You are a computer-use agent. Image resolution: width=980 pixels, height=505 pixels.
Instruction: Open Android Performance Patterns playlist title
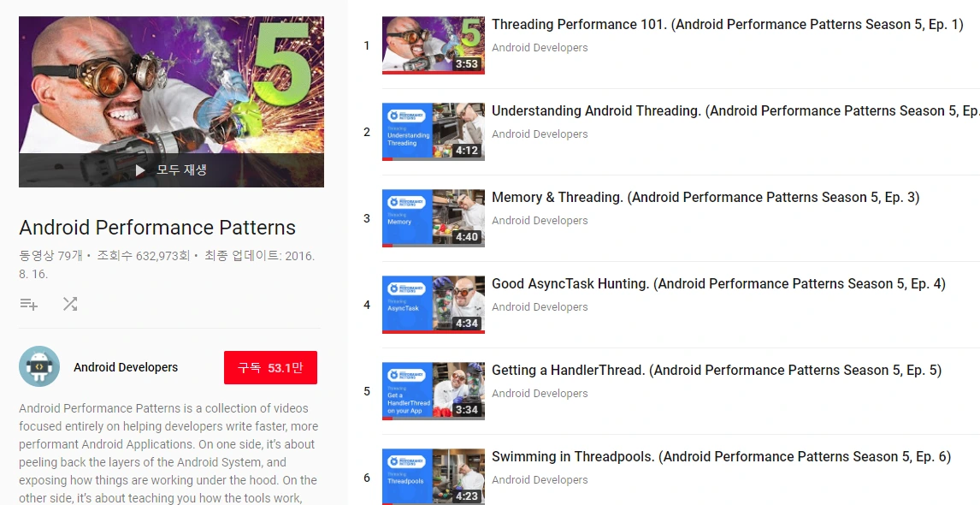157,227
